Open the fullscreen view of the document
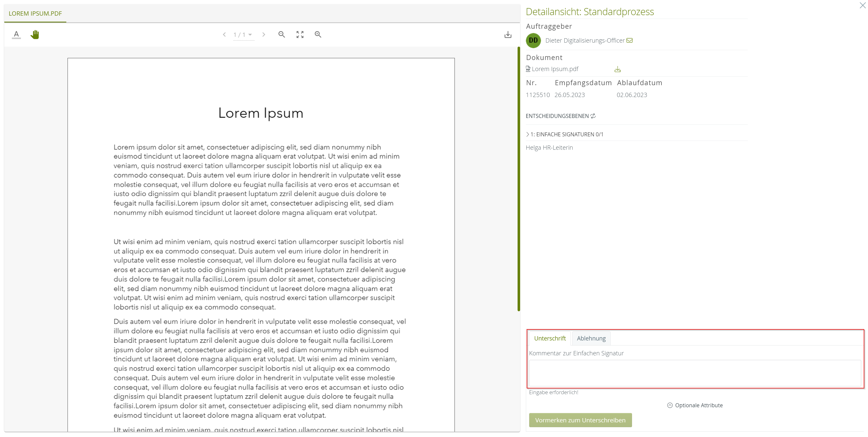 [300, 34]
